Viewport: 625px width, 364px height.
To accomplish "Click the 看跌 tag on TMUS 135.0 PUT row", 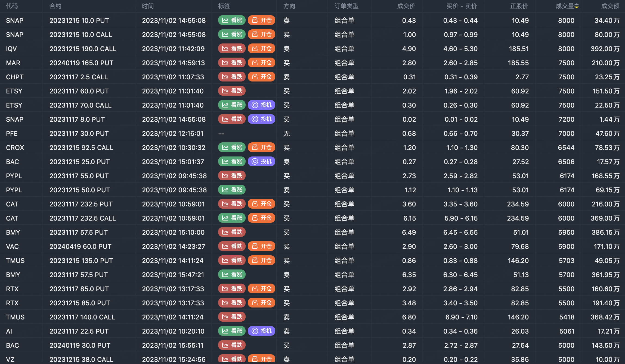I will click(232, 261).
